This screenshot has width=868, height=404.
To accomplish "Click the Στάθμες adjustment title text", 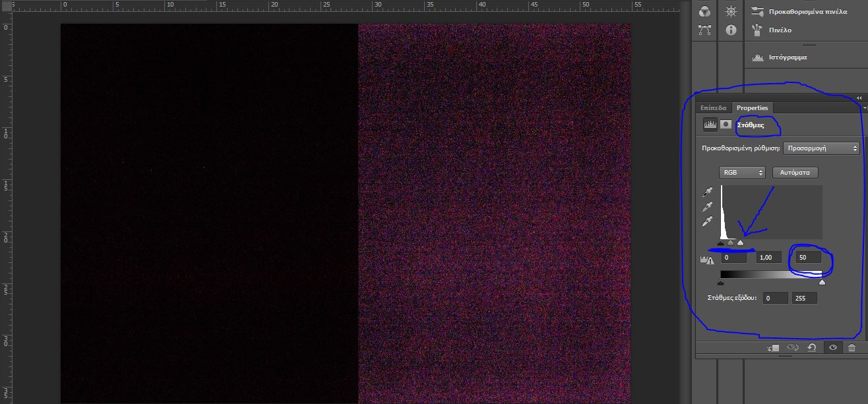I will 750,124.
